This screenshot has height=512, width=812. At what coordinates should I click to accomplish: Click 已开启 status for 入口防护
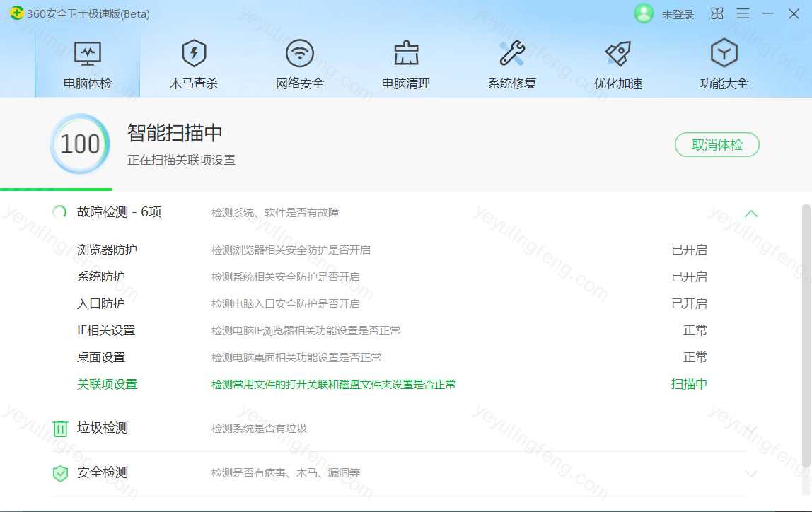(689, 304)
